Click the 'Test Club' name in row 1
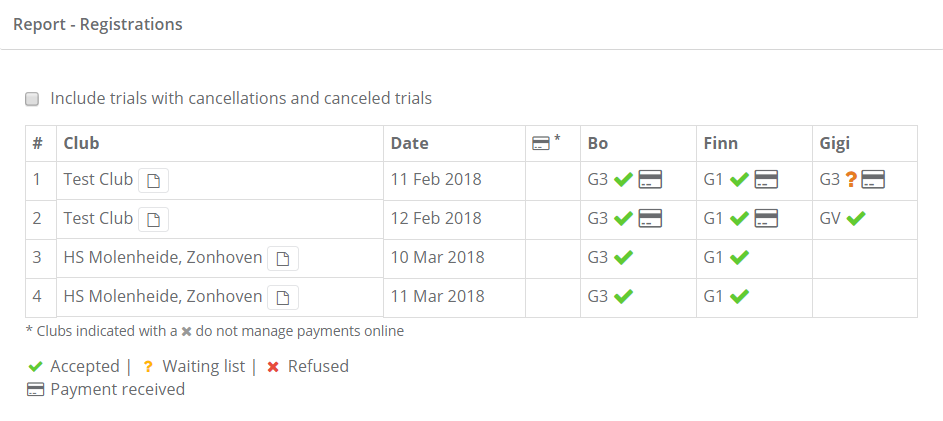The height and width of the screenshot is (421, 943). [98, 180]
